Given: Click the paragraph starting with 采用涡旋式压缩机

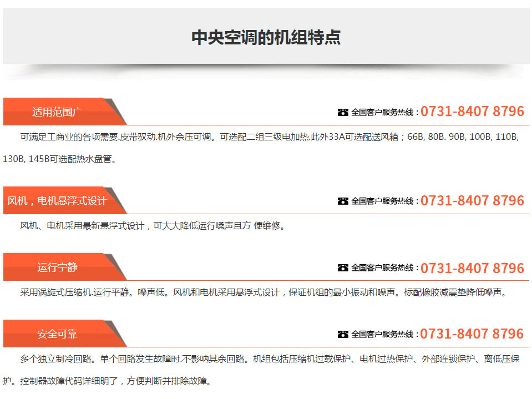Looking at the screenshot, I should point(264,292).
